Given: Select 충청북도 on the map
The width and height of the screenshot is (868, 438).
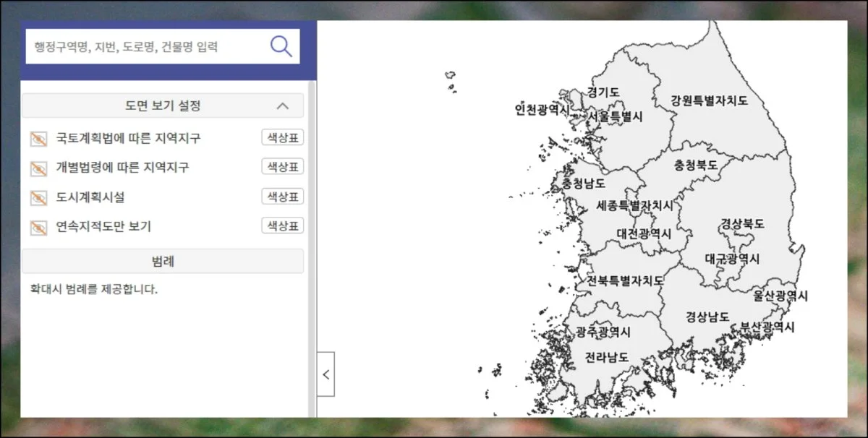Looking at the screenshot, I should click(696, 166).
